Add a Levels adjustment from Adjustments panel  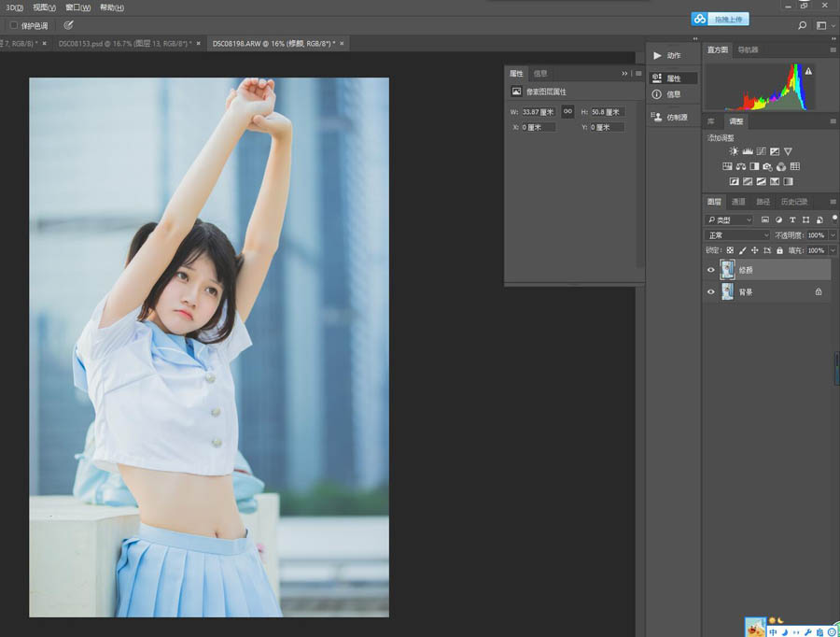point(748,151)
